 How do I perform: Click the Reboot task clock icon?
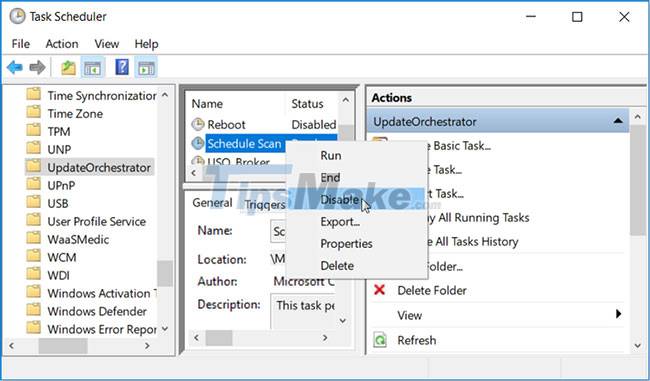click(198, 124)
